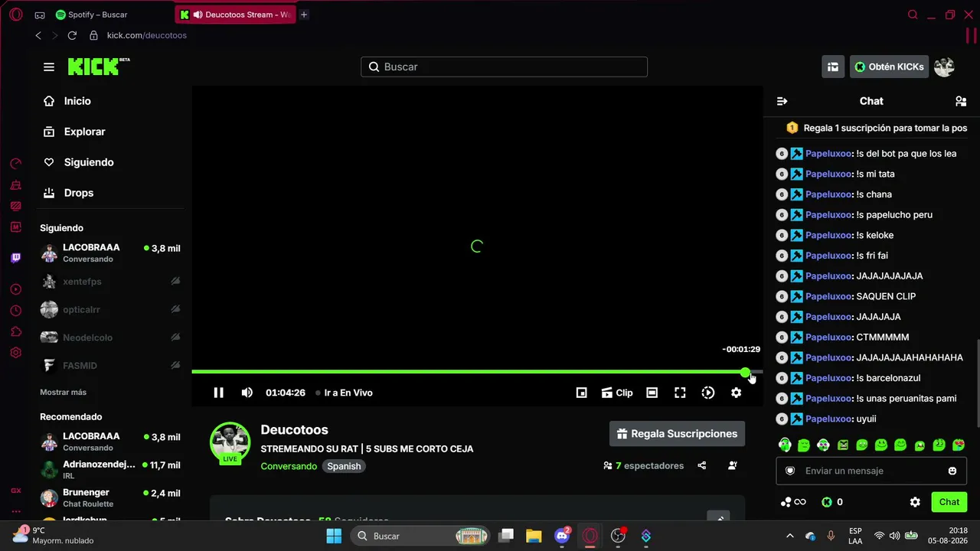This screenshot has width=980, height=551.
Task: Share the stream via share icon
Action: pos(702,465)
